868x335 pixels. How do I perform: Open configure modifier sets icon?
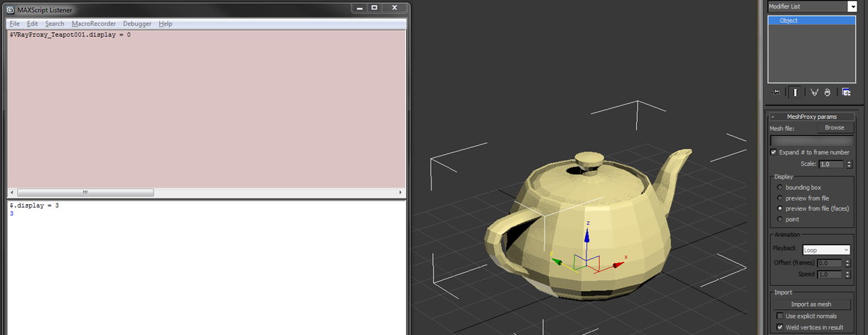[846, 92]
